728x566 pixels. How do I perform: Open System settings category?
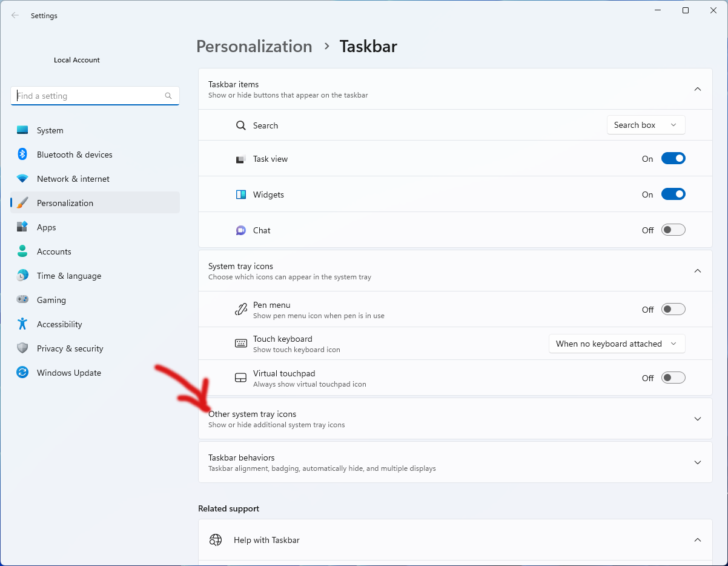click(95, 130)
